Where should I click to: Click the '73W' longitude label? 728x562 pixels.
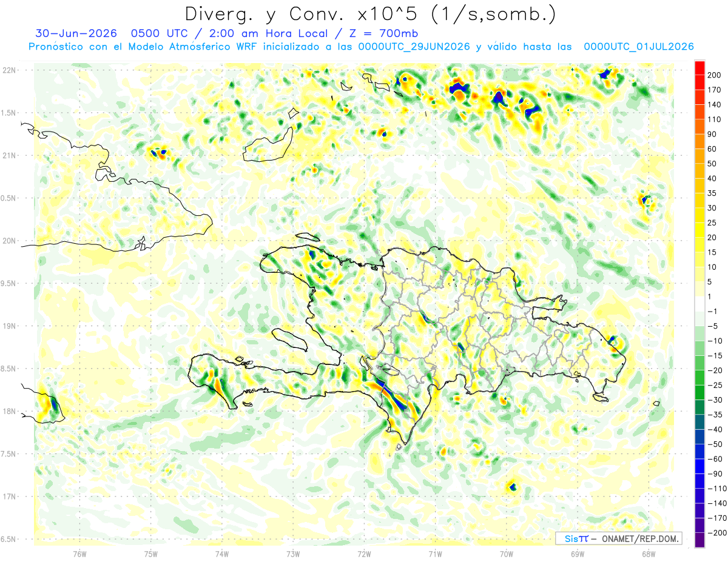tap(293, 553)
